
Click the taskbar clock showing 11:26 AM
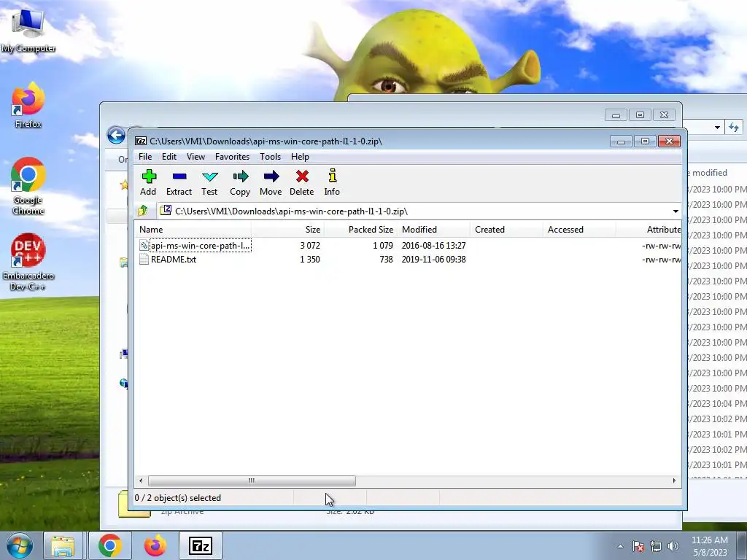709,545
